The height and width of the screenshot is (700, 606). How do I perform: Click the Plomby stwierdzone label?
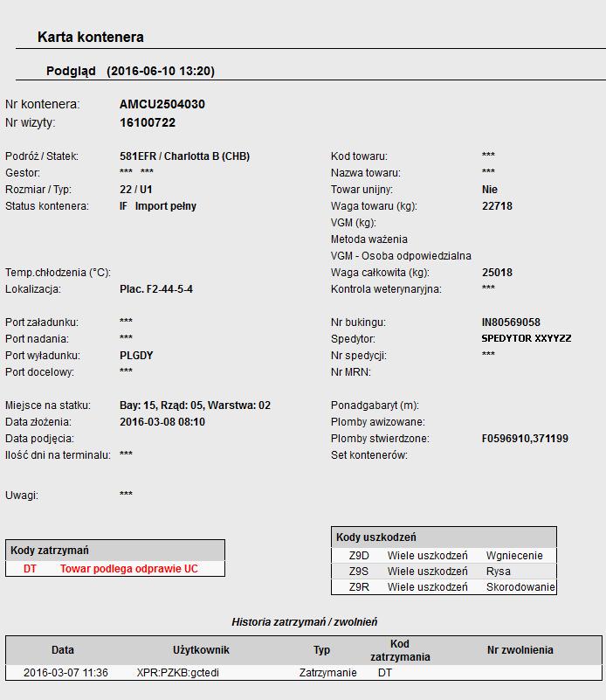(x=380, y=439)
